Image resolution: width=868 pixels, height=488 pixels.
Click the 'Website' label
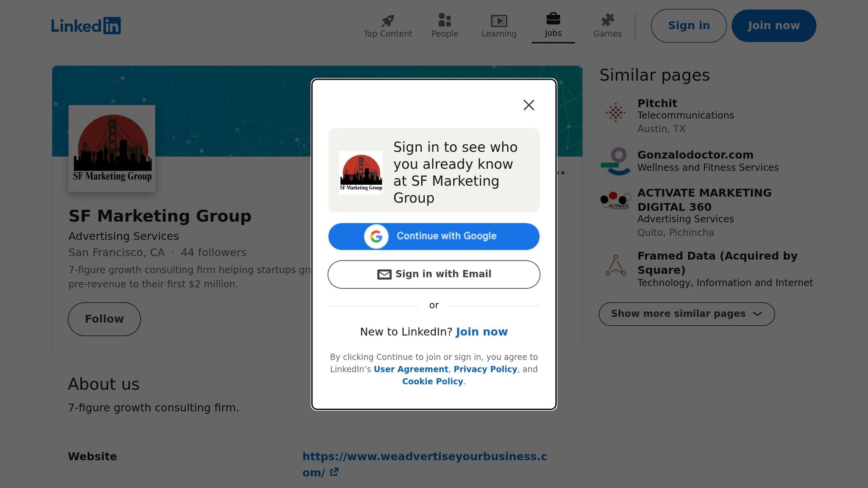tap(92, 457)
